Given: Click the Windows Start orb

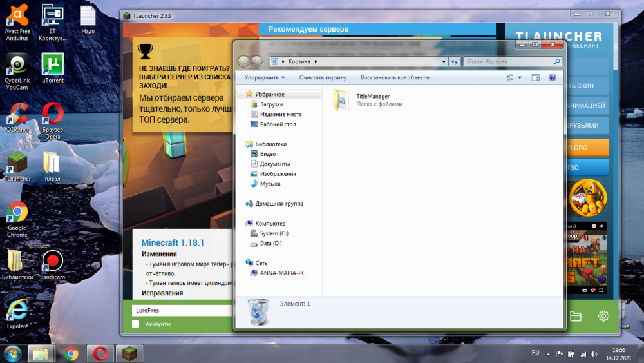Looking at the screenshot, I should 13,353.
